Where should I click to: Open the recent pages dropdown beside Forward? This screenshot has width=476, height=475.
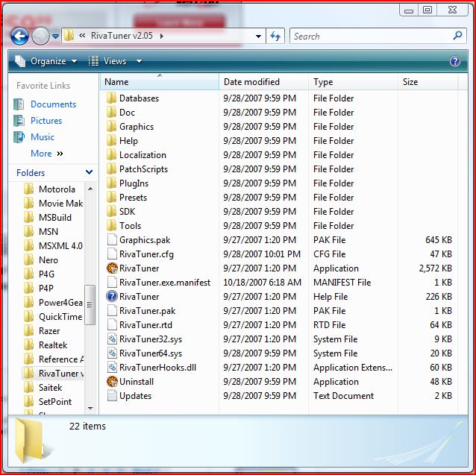coord(55,36)
